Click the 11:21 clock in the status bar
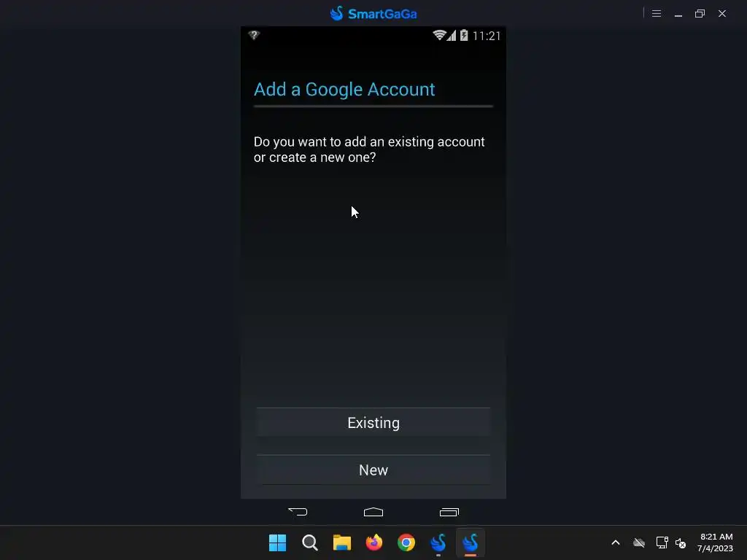The image size is (747, 560). [x=487, y=36]
